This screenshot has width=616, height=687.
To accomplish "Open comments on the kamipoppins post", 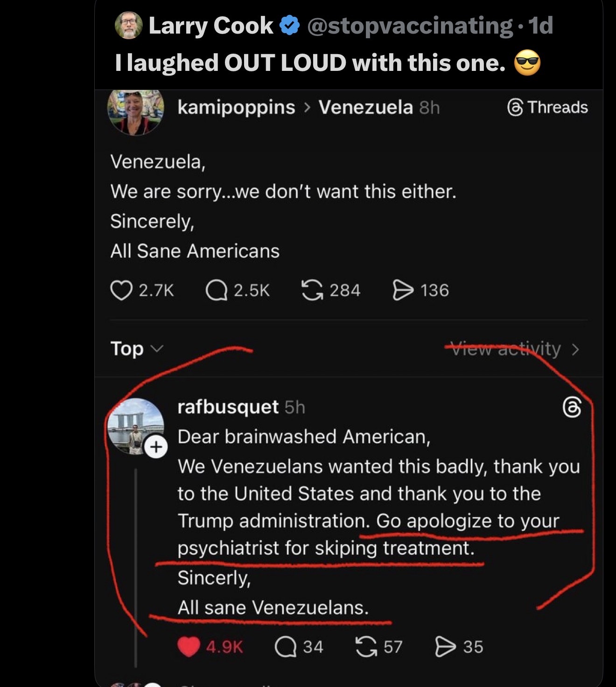I will pos(216,290).
